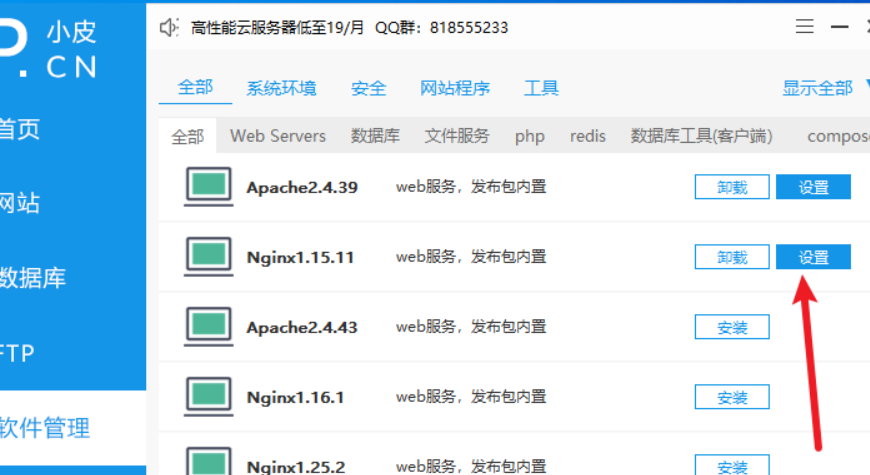The height and width of the screenshot is (475, 870).
Task: Select the 工具 tab
Action: (x=541, y=88)
